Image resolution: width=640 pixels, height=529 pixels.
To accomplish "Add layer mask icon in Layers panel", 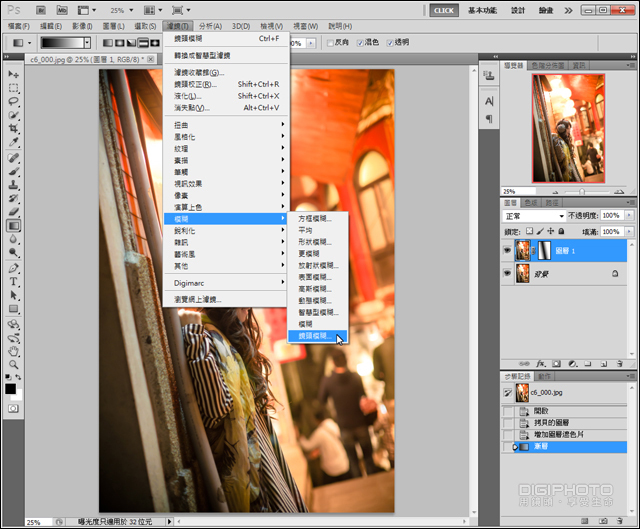I will [x=556, y=363].
